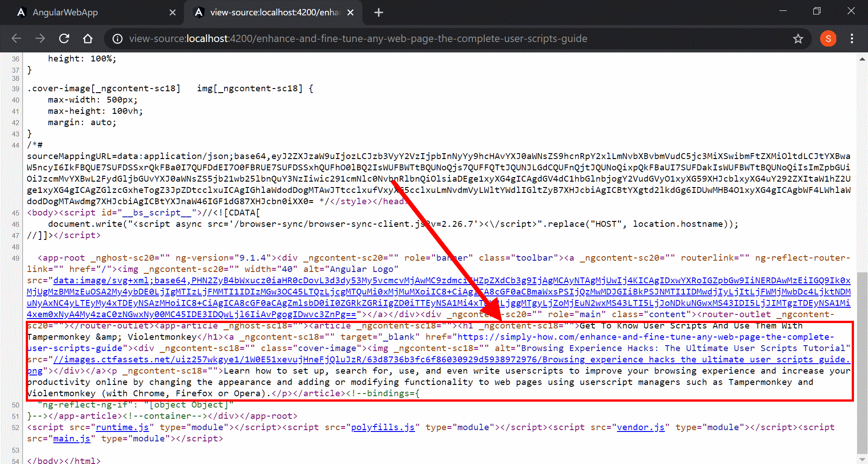This screenshot has height=464, width=868.
Task: Click the scrollbar up arrow
Action: [x=862, y=59]
